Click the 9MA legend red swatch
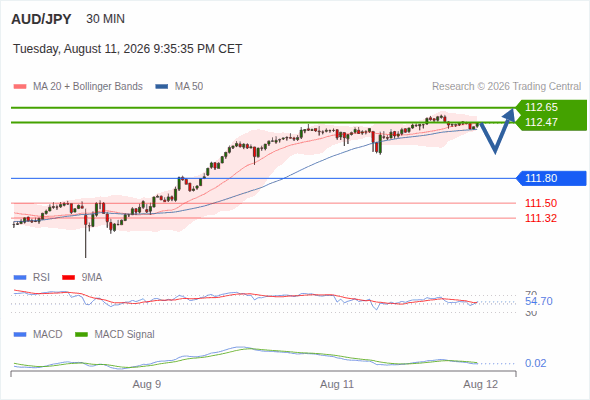The height and width of the screenshot is (400, 590). coord(68,278)
